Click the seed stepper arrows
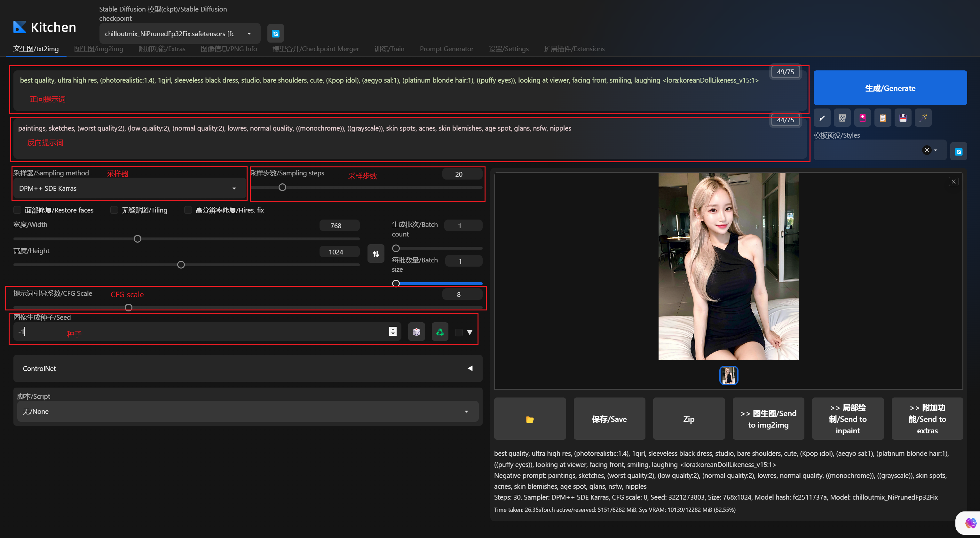 393,331
